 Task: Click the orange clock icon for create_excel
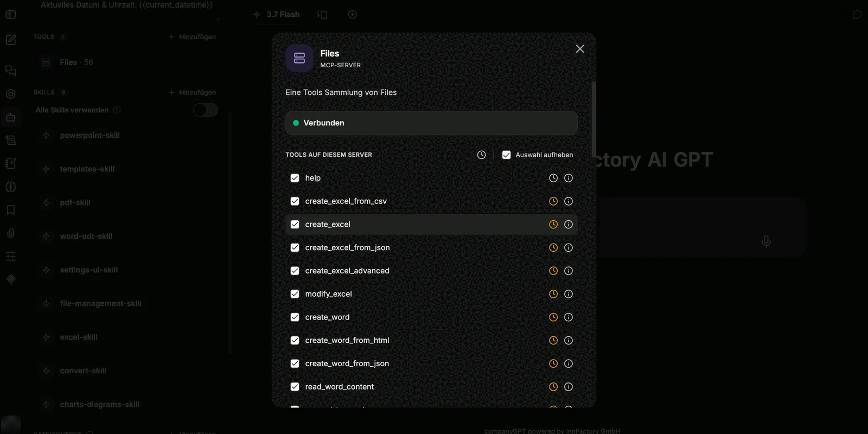pos(553,225)
